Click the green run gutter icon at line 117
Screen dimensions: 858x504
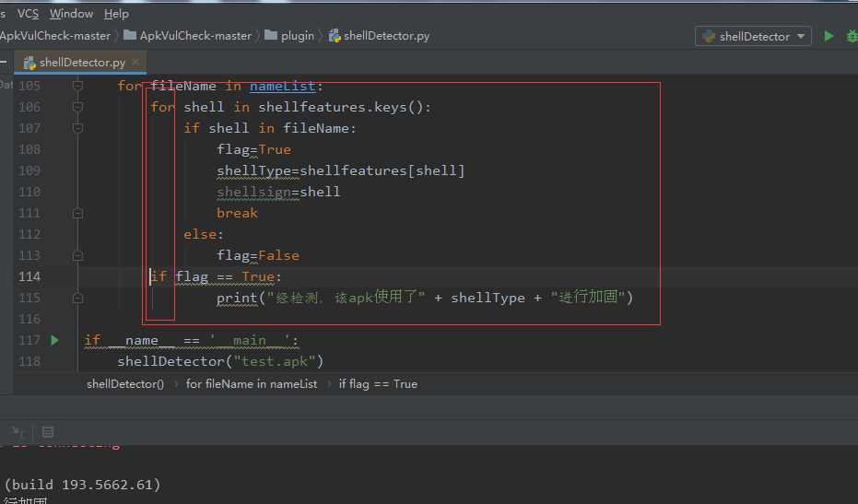[x=54, y=340]
